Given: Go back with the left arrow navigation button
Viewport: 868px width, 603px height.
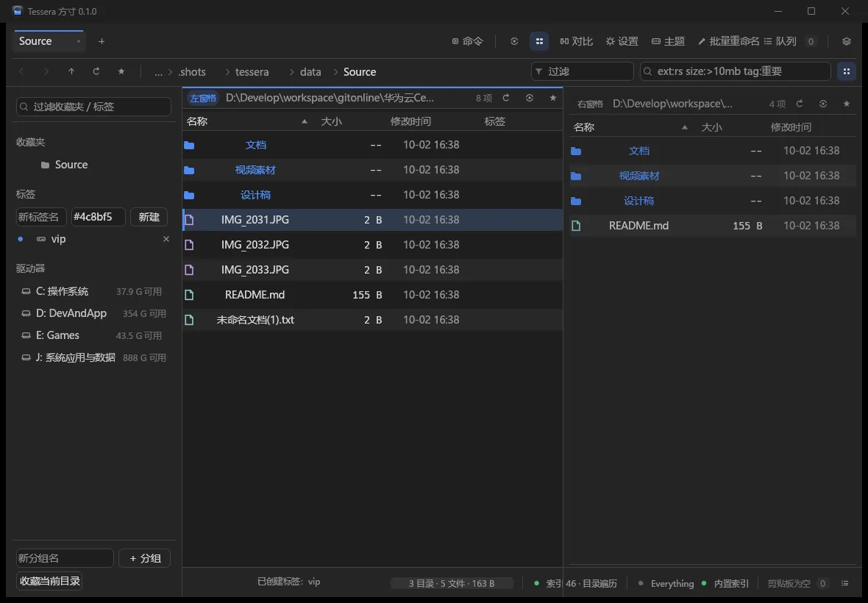Looking at the screenshot, I should [x=21, y=71].
